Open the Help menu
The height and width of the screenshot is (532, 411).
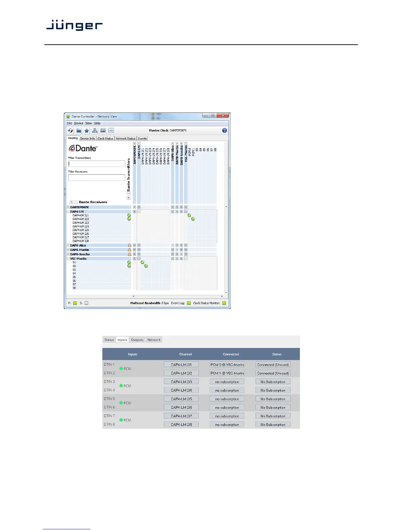pos(97,123)
